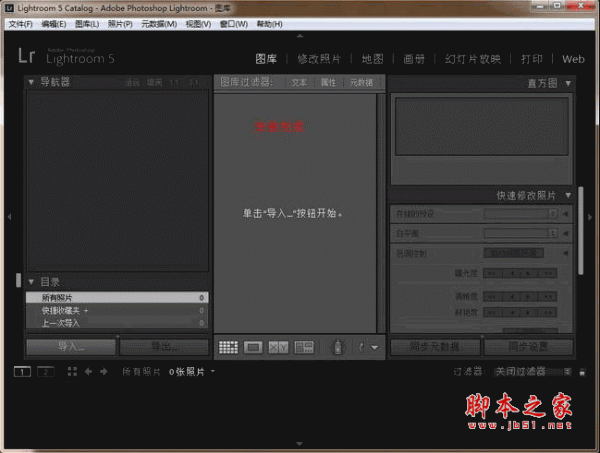Screen dimensions: 600x453
Task: Switch to the 打印 module
Action: click(532, 59)
